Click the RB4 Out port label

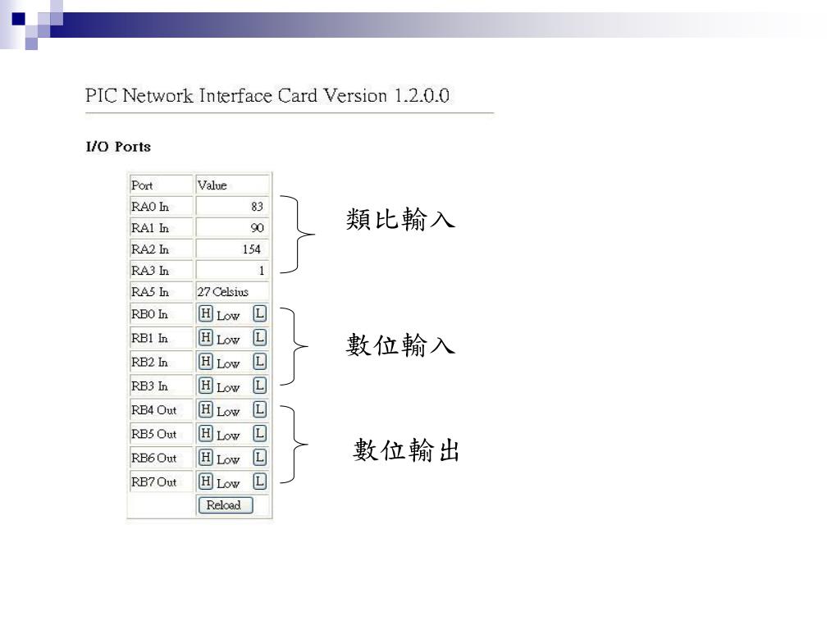click(x=153, y=410)
